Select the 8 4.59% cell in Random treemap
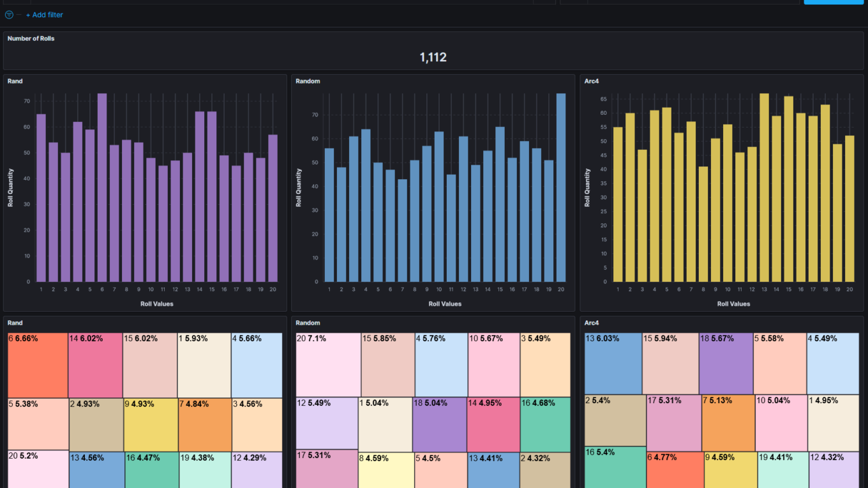The image size is (868, 488). pos(386,471)
